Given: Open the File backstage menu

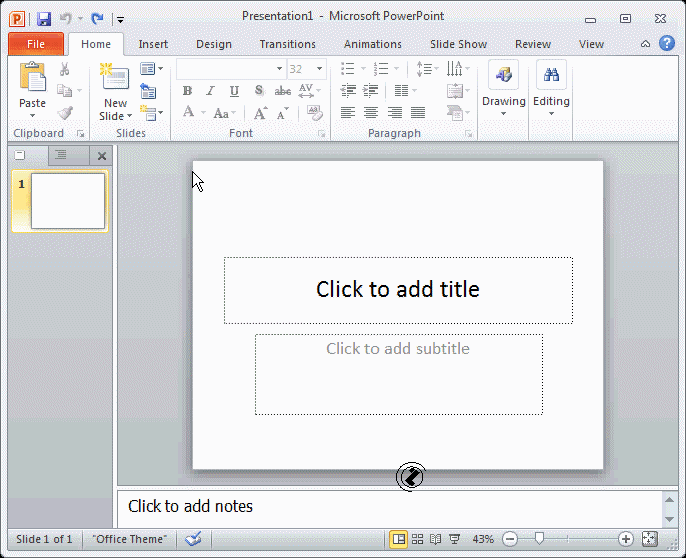Looking at the screenshot, I should tap(36, 44).
